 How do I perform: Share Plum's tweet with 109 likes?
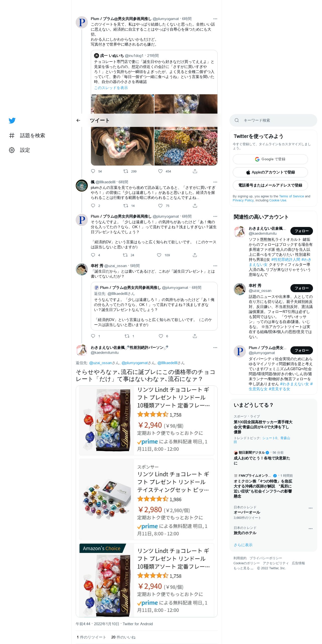pos(195,255)
